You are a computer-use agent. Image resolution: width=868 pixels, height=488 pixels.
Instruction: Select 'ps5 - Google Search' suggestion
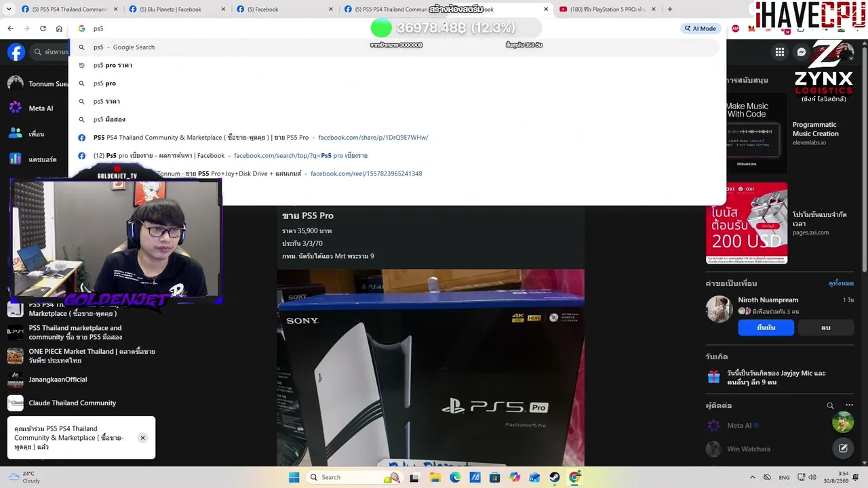pos(393,47)
